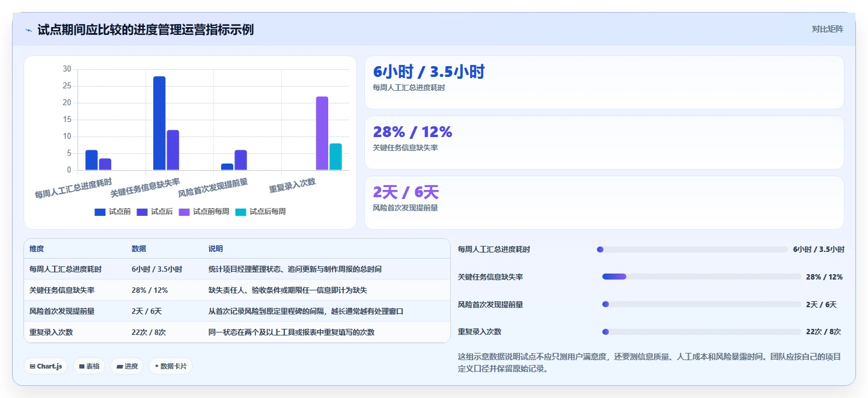Click the 表格 chip
The width and height of the screenshot is (868, 398).
tap(89, 366)
